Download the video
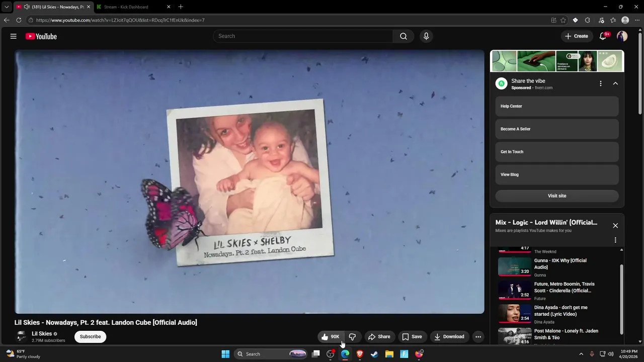 click(x=449, y=337)
